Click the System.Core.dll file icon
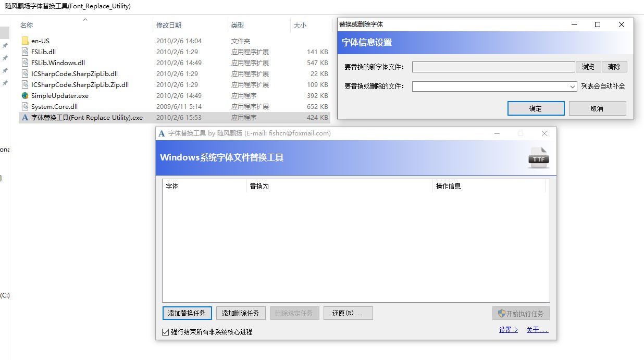The height and width of the screenshot is (360, 644). pyautogui.click(x=25, y=106)
